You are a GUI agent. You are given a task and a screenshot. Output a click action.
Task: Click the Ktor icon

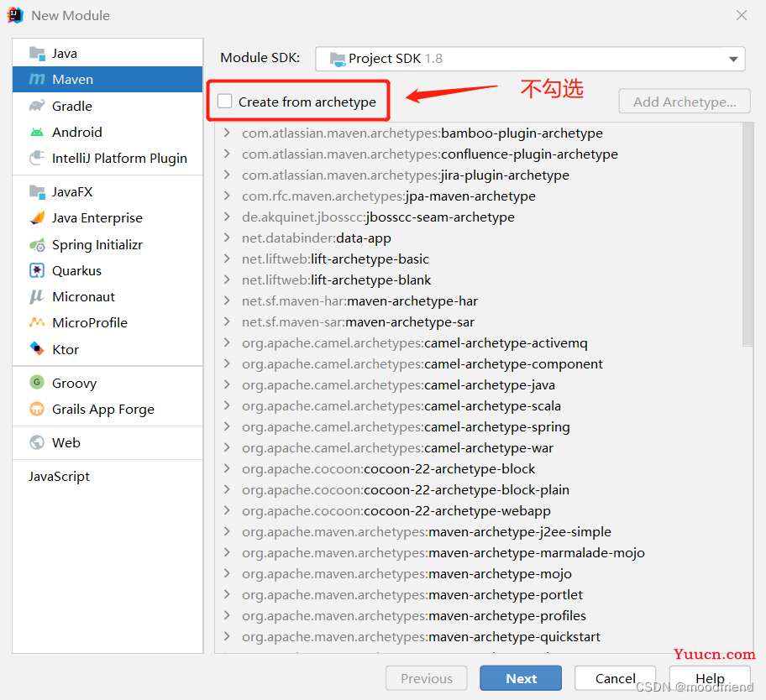37,349
